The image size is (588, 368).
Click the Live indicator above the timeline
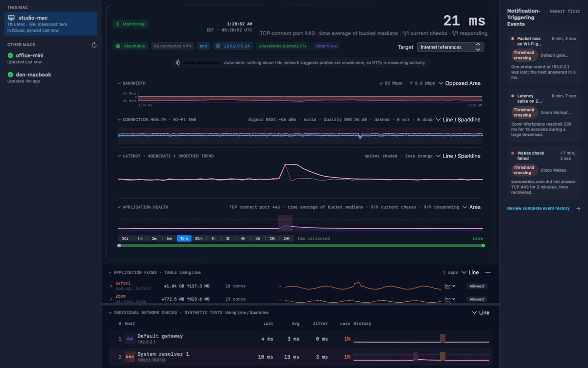[x=477, y=238]
